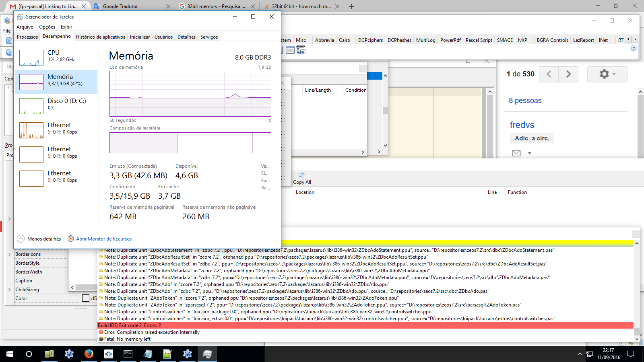Viewport: 644px width, 362px height.
Task: Select the Pascal Script palette tab
Action: 479,40
